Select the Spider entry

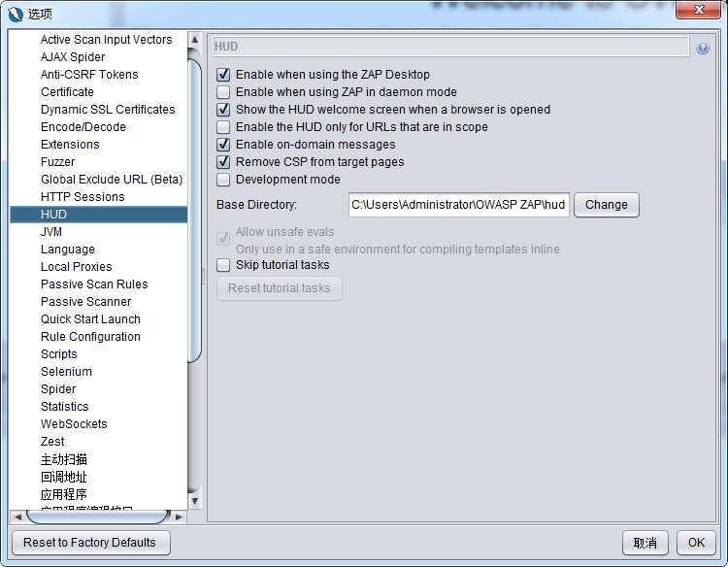tap(58, 389)
